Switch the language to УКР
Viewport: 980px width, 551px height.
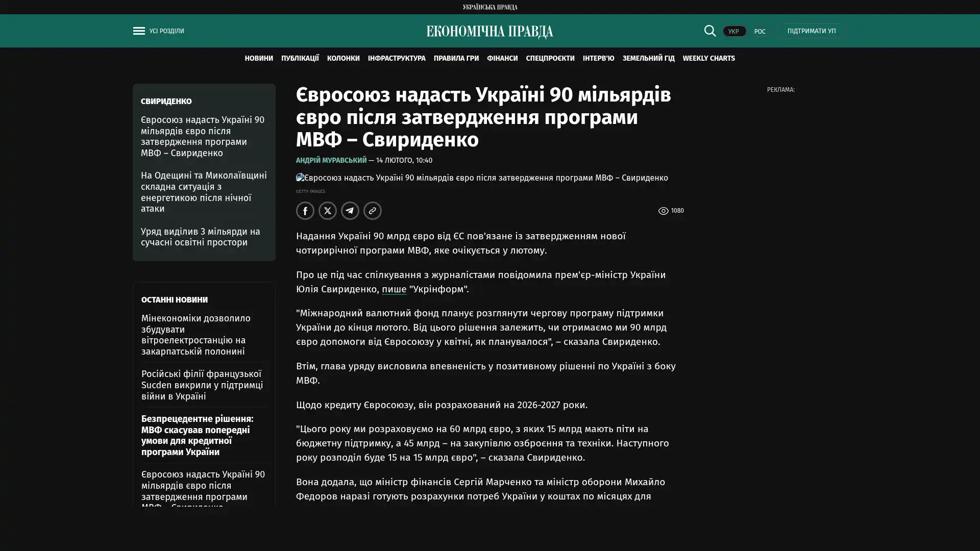(x=733, y=32)
